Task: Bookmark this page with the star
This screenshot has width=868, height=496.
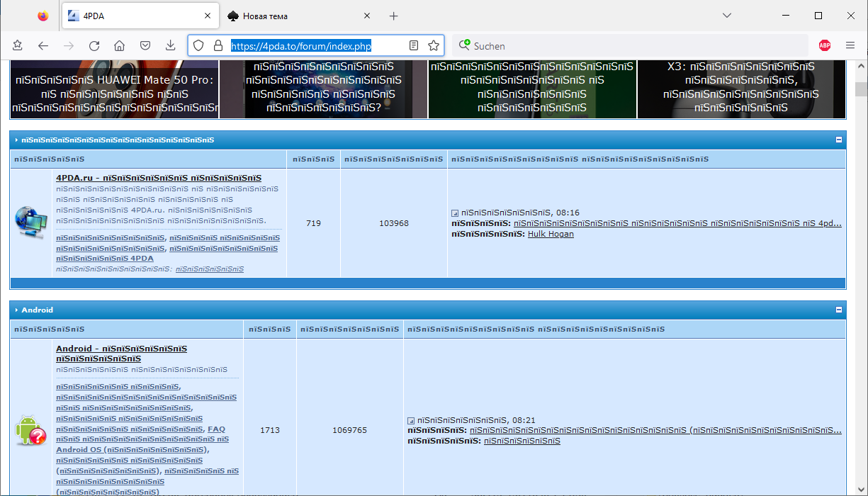Action: click(x=434, y=45)
